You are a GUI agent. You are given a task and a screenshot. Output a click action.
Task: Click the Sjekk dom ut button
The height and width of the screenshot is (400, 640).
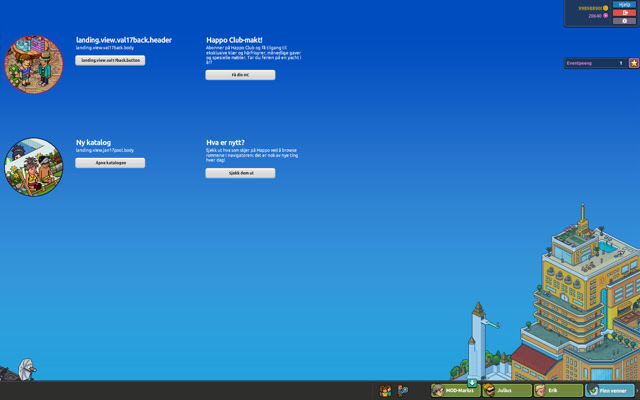click(240, 173)
